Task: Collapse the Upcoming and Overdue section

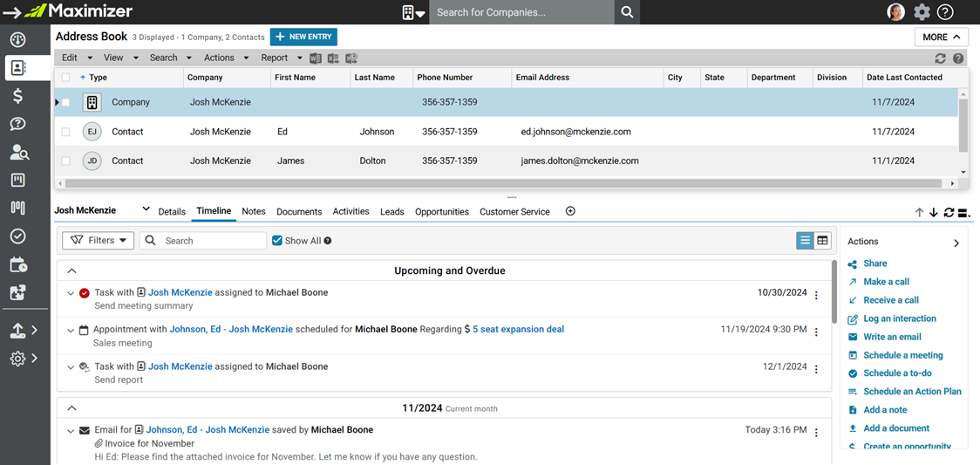Action: click(71, 270)
